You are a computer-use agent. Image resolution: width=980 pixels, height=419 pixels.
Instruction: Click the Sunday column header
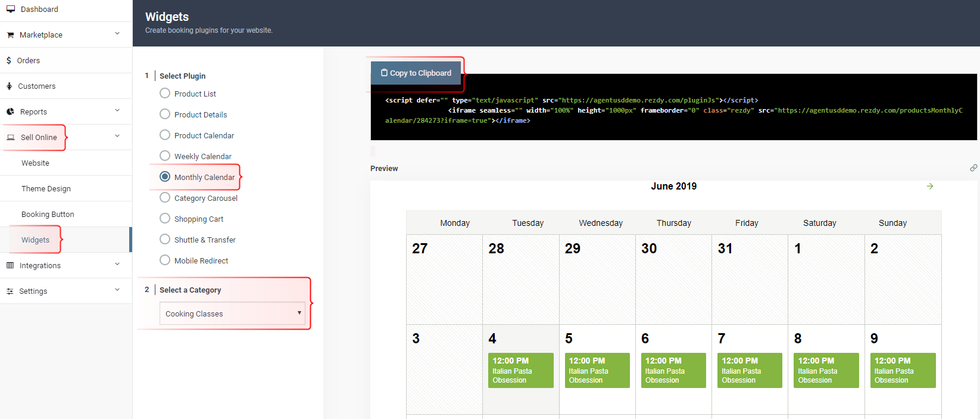[892, 223]
